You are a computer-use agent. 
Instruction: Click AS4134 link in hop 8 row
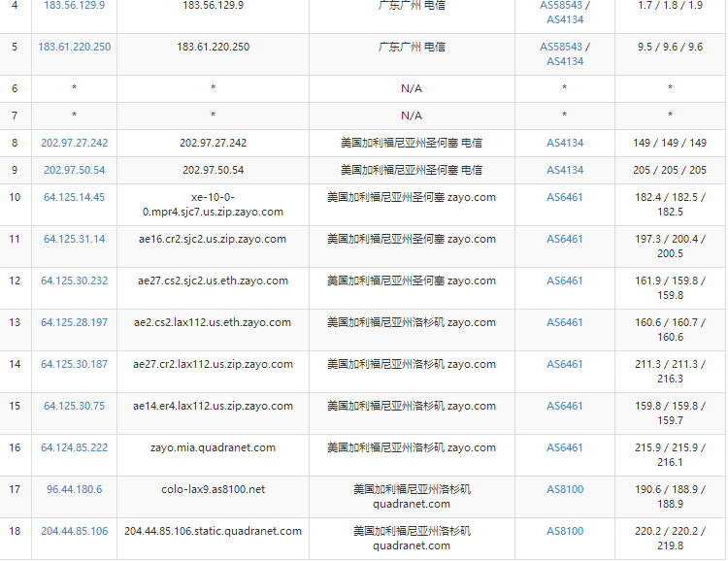[565, 143]
